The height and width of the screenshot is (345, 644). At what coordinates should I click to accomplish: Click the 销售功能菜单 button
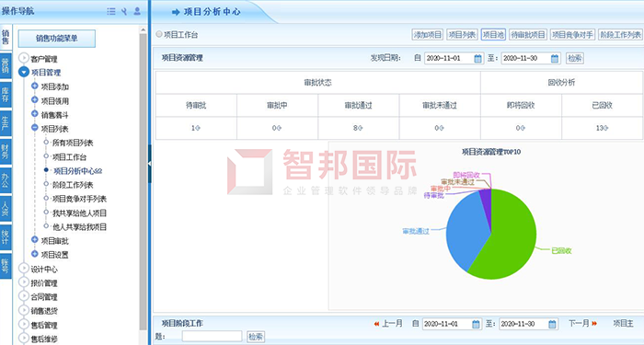(57, 39)
